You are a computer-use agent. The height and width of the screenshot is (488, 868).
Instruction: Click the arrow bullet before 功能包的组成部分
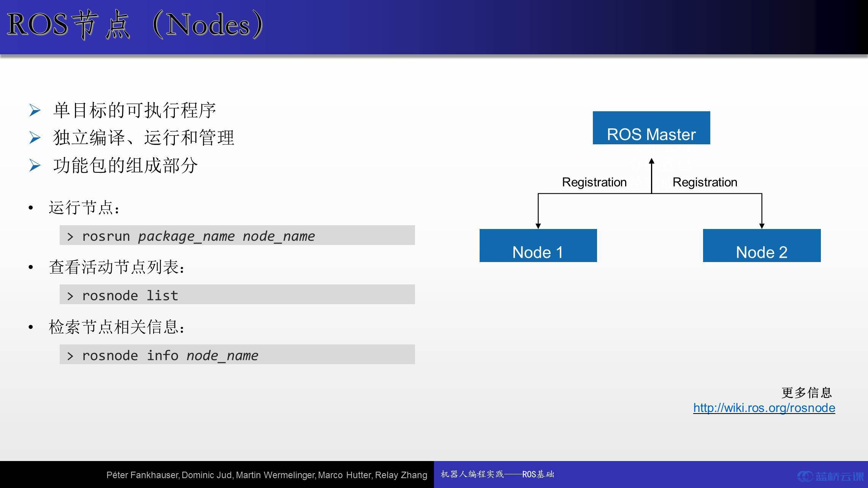click(x=35, y=166)
